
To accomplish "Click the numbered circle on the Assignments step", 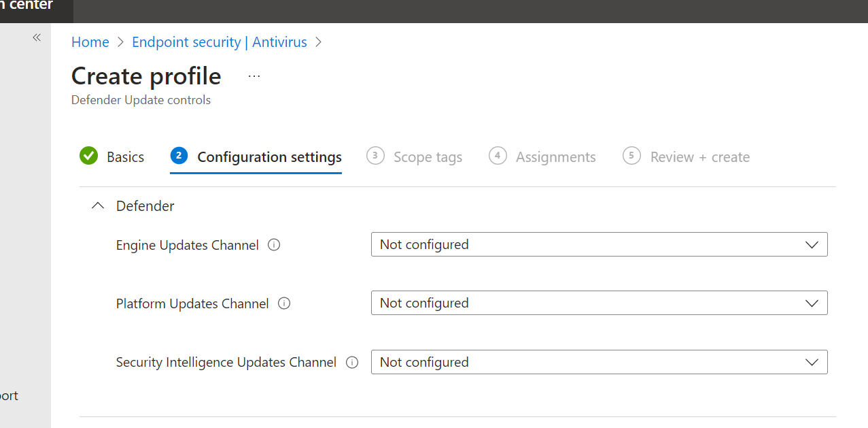I will point(498,156).
